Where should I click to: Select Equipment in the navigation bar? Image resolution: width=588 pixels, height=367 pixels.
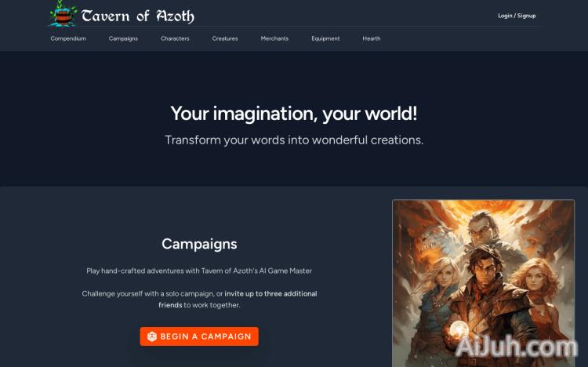325,38
